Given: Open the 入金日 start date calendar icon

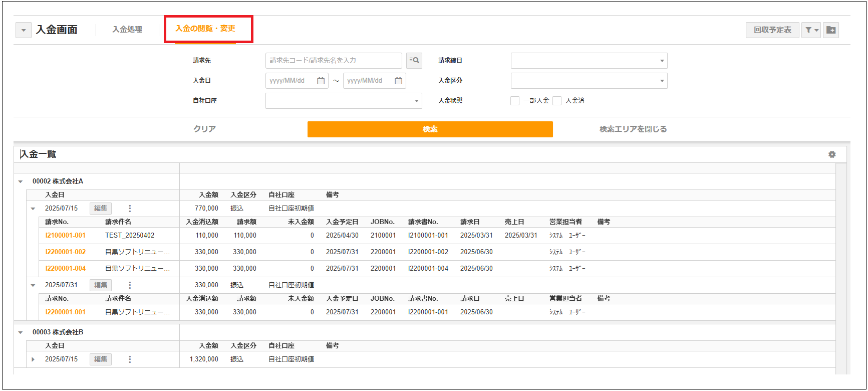Looking at the screenshot, I should pos(321,81).
